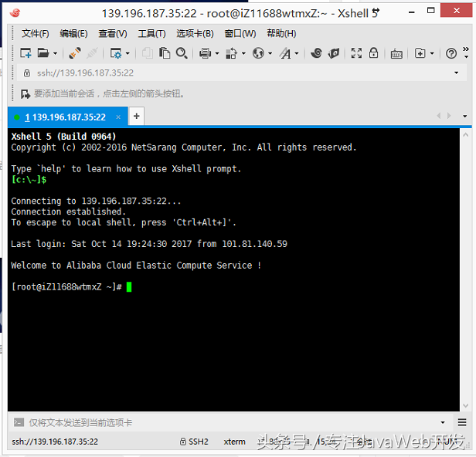Open the 选项卡(B) menu

point(195,33)
